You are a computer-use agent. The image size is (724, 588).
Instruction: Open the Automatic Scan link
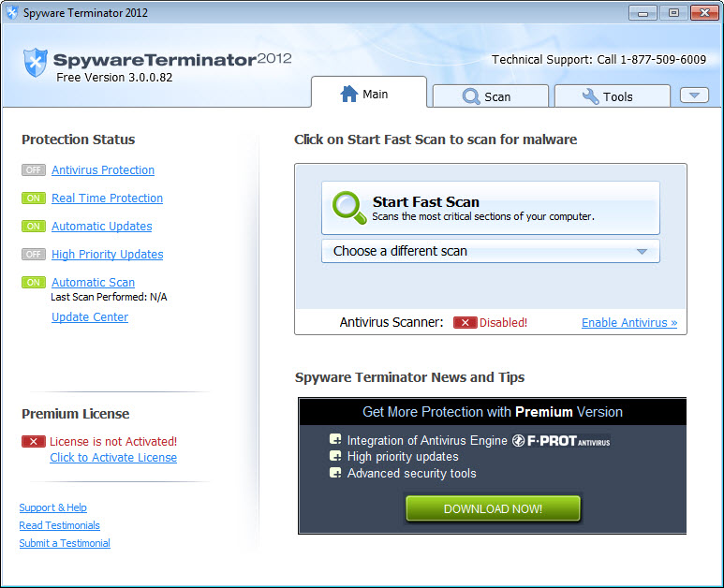[94, 282]
